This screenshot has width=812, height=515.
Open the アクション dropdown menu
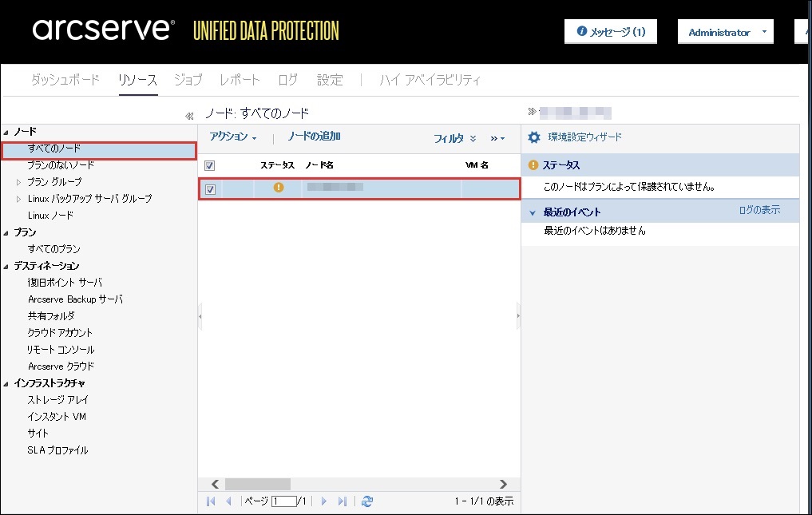tap(233, 137)
